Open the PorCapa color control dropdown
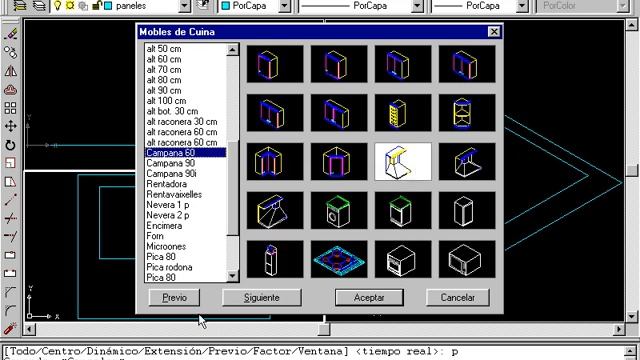The width and height of the screenshot is (640, 360). [x=284, y=6]
